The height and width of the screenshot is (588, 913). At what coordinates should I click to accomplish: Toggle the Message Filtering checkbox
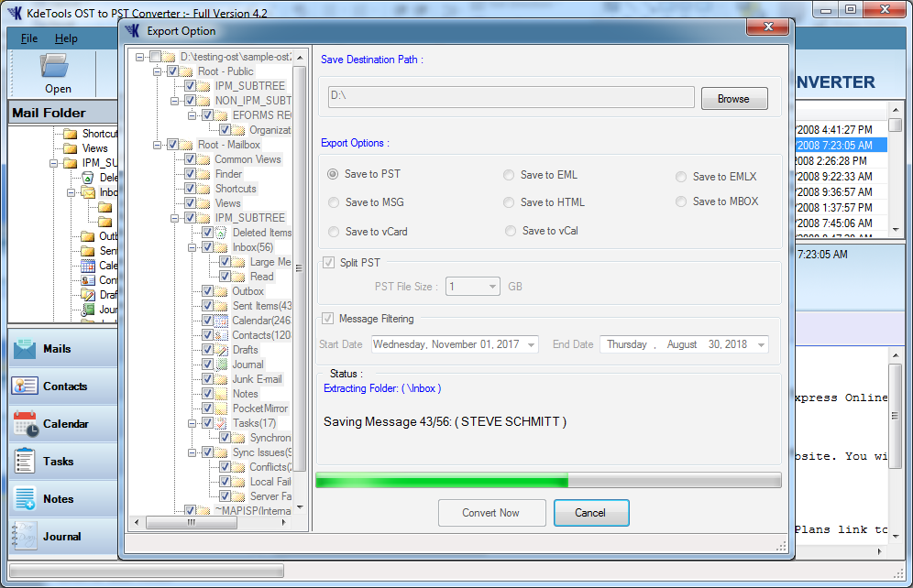328,319
